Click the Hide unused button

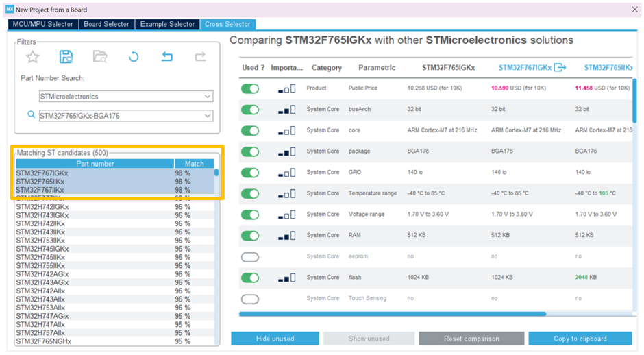[x=275, y=339]
